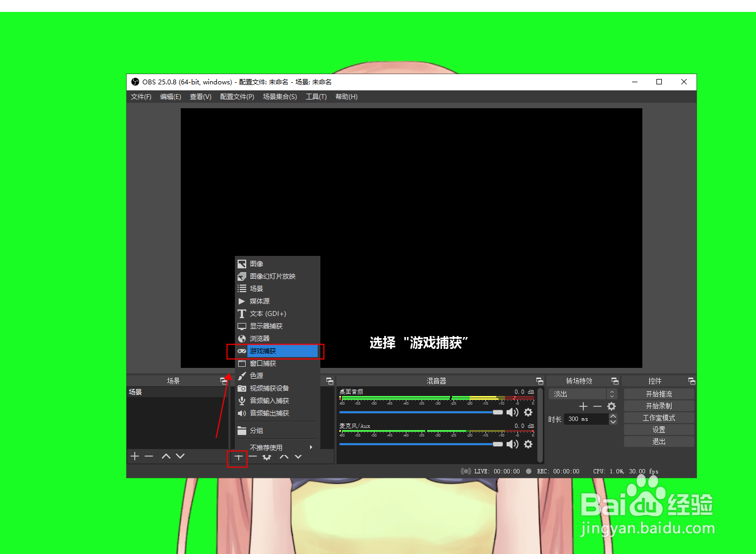Click the black preview canvas
This screenshot has width=756, height=554.
coord(411,238)
